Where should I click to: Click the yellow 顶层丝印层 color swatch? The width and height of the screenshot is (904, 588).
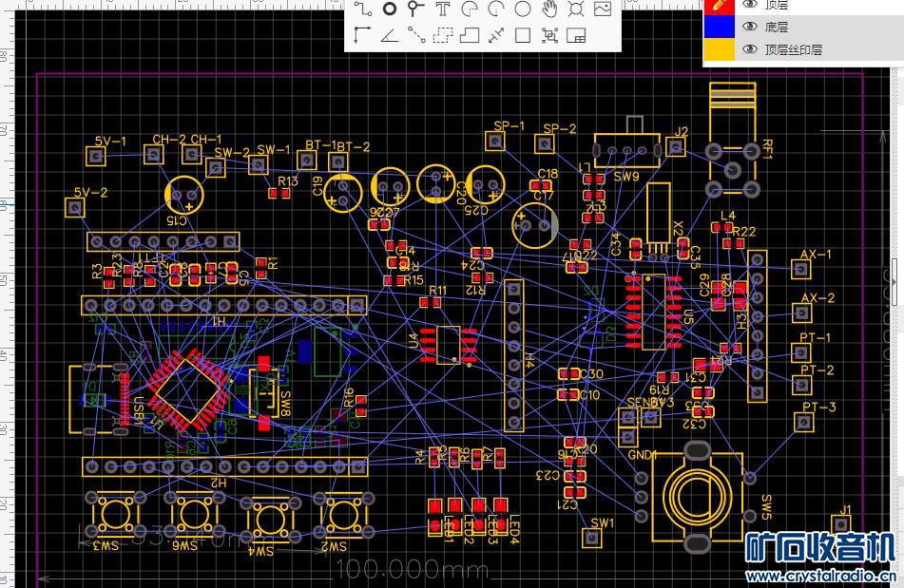coord(721,49)
